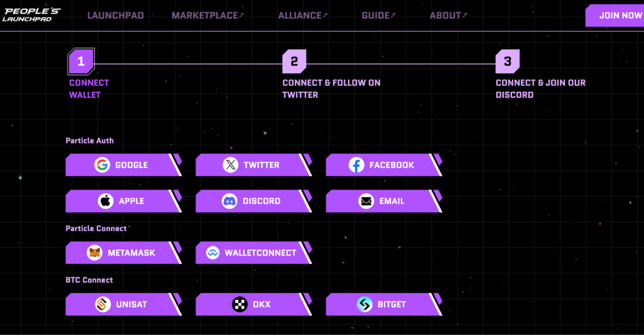Click the 'BTC Connect' section heading
644x335 pixels.
pyautogui.click(x=89, y=280)
